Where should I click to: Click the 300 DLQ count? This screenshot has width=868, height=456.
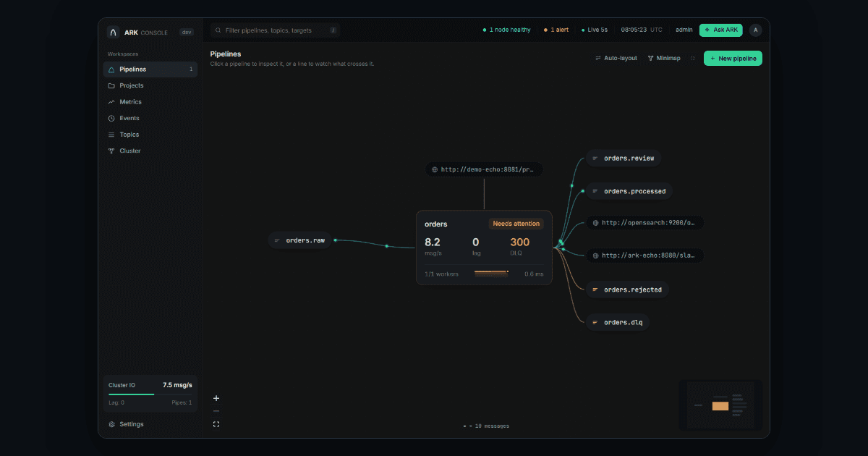coord(519,242)
